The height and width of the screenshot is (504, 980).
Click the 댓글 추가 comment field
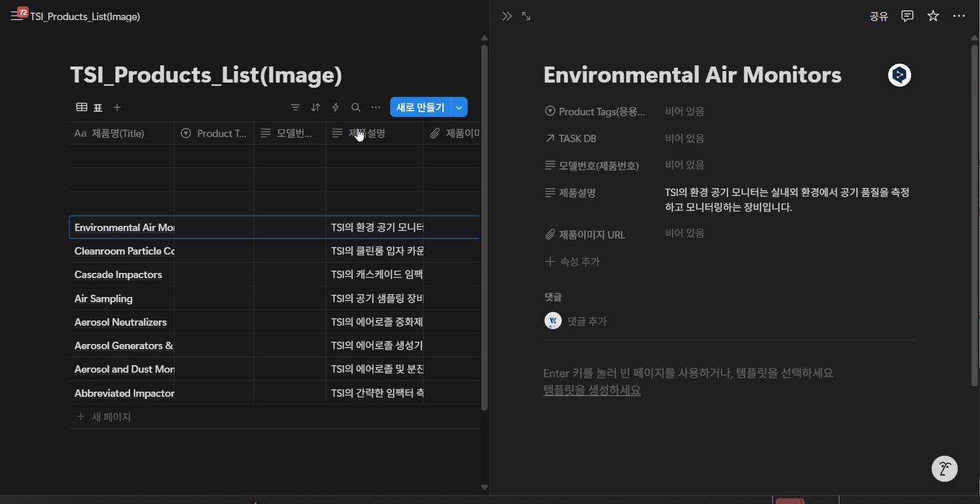(587, 321)
